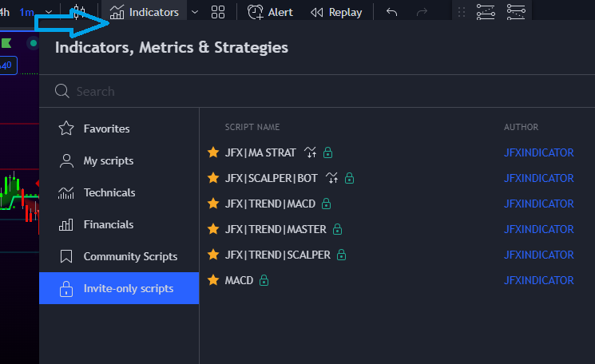The image size is (595, 364).
Task: Open JFXINDICATOR author link for JFX|TREND|MACD
Action: click(538, 204)
